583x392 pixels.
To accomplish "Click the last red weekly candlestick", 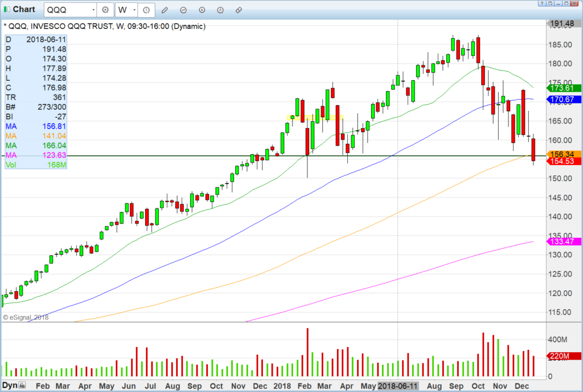I will coord(533,150).
